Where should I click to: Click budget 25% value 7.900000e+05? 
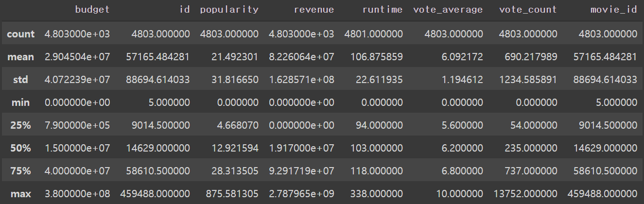pyautogui.click(x=77, y=125)
